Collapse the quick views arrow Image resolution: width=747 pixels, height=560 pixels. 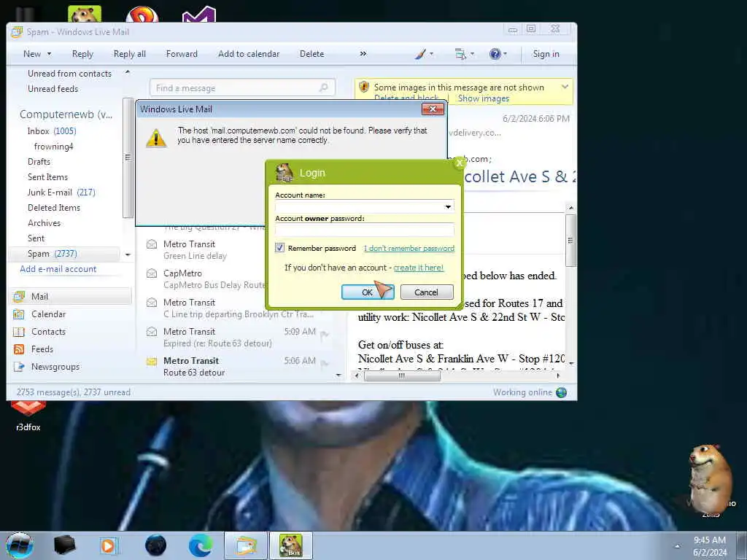click(x=127, y=72)
